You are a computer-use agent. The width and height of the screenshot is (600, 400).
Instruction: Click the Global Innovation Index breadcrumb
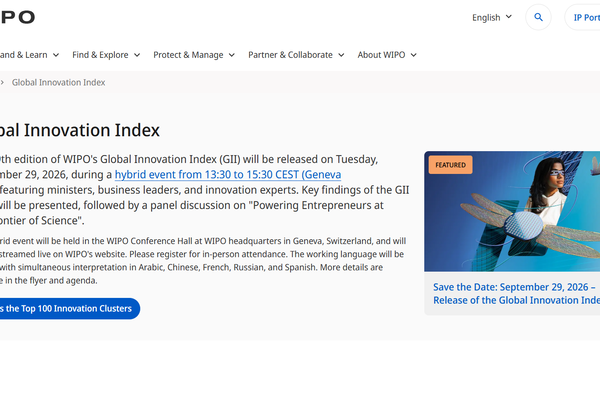pos(59,82)
